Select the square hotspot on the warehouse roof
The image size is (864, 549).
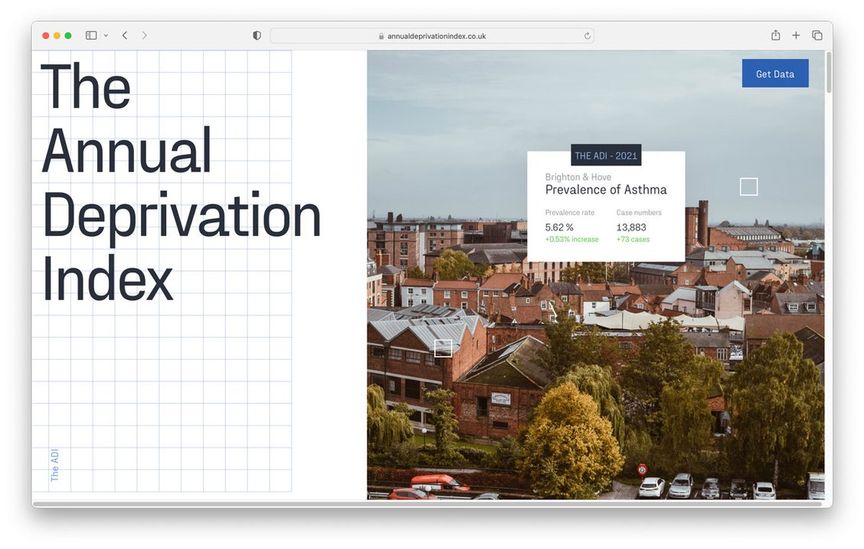tap(443, 348)
